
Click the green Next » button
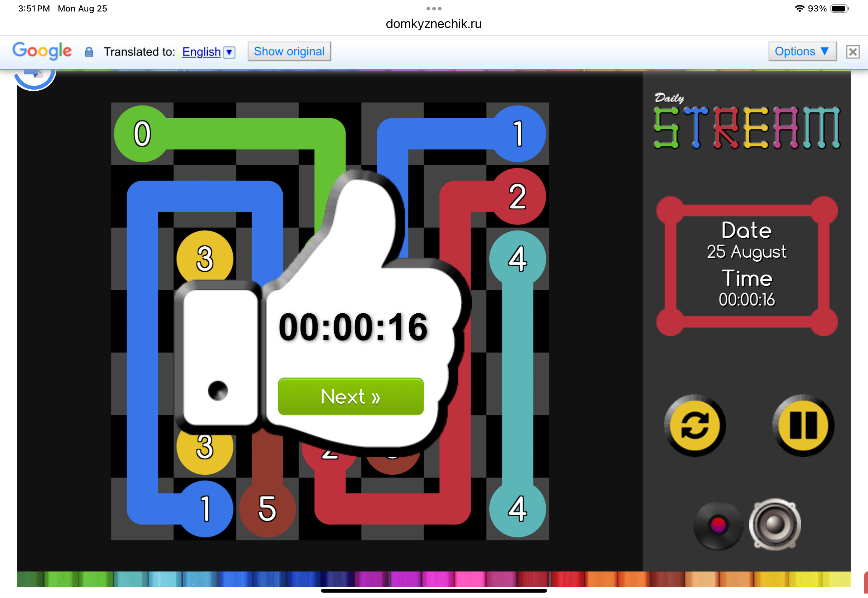[x=350, y=397]
